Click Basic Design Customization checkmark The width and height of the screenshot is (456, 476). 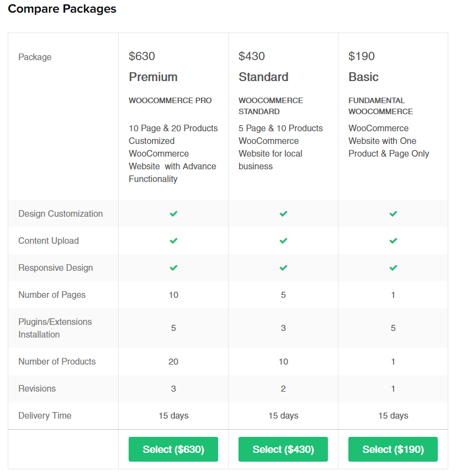pyautogui.click(x=393, y=213)
